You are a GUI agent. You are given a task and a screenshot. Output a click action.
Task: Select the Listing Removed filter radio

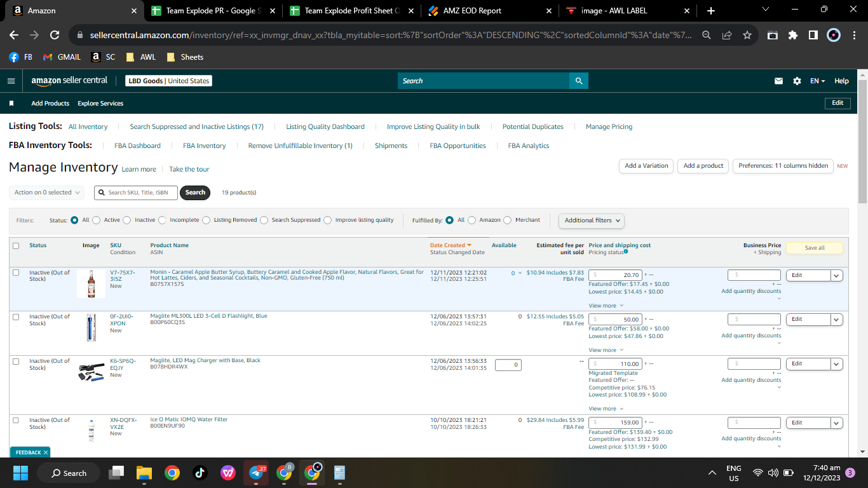(x=207, y=220)
